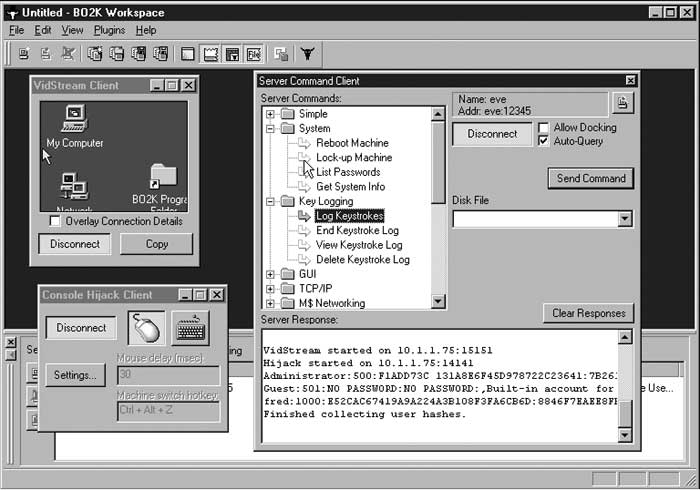The width and height of the screenshot is (700, 490).
Task: Enable Overlay Connection Details checkbox
Action: pyautogui.click(x=55, y=221)
